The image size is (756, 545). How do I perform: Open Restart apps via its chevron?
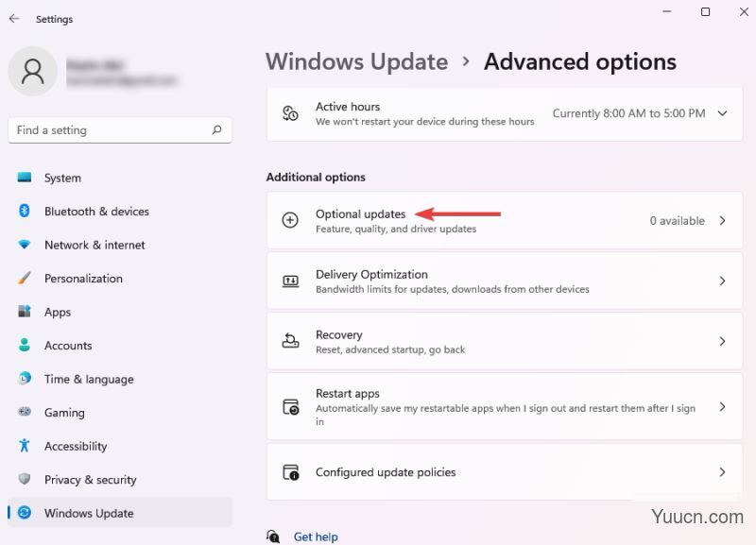click(x=722, y=407)
